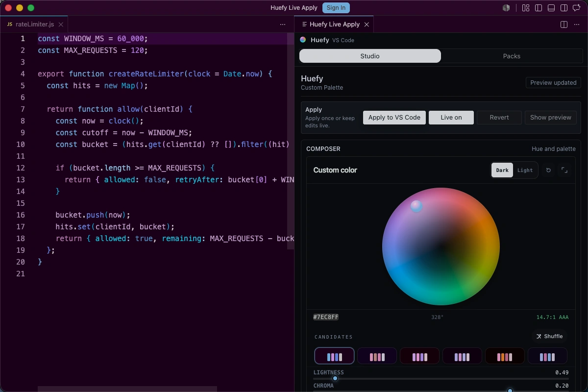Click the 14.7:1 AAA contrast readout
The image size is (588, 392).
[552, 317]
